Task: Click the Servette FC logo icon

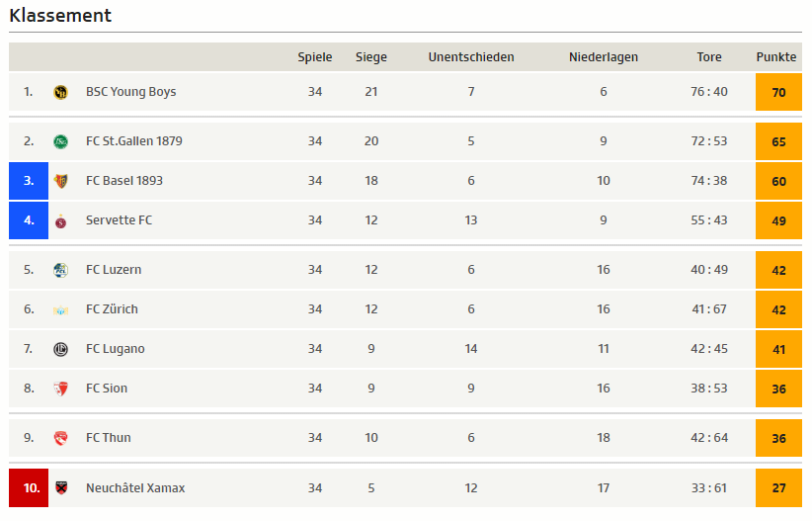Action: [x=60, y=220]
